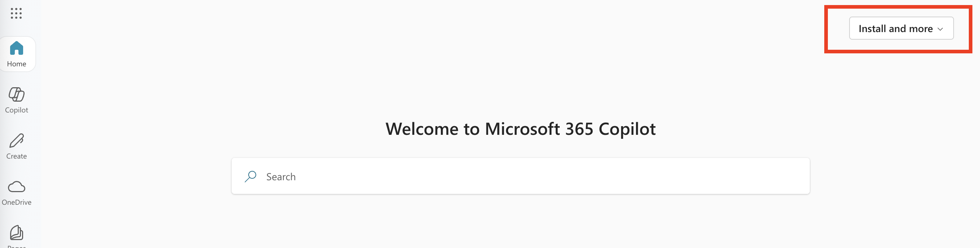Select the Copilot label in sidebar
This screenshot has height=248, width=980.
pyautogui.click(x=16, y=110)
